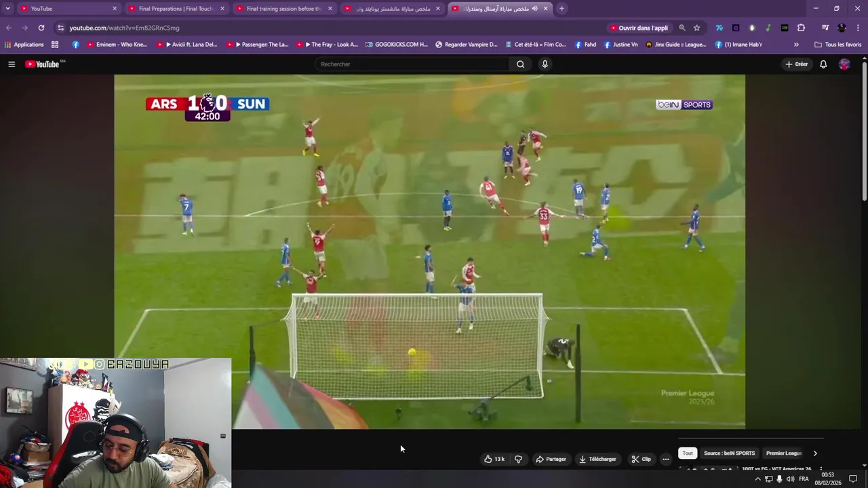
Task: Dislike the video with thumbs-down
Action: point(518,459)
